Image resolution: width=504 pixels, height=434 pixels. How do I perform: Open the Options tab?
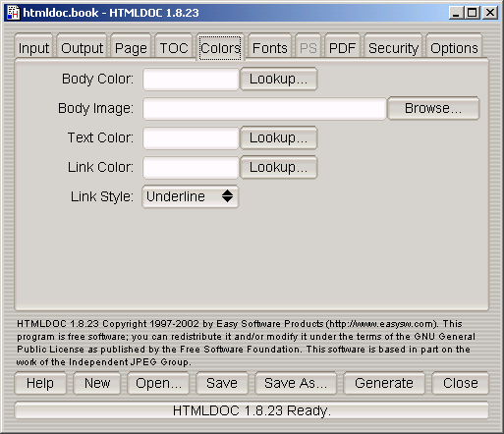[x=454, y=47]
